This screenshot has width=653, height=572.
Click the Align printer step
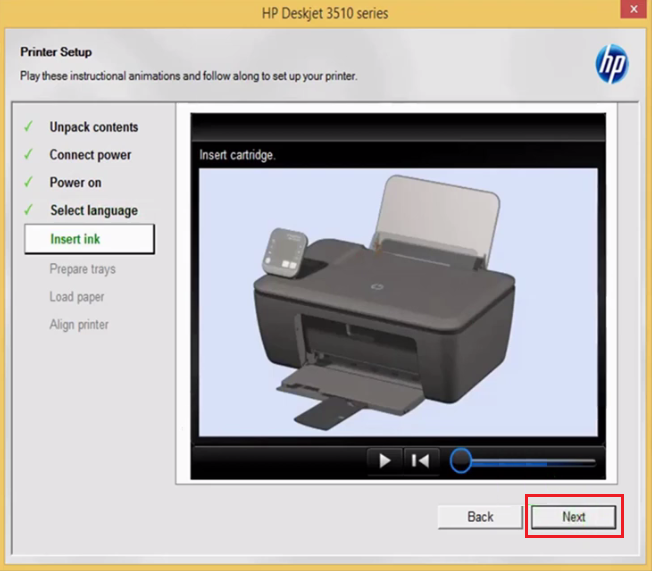coord(79,325)
